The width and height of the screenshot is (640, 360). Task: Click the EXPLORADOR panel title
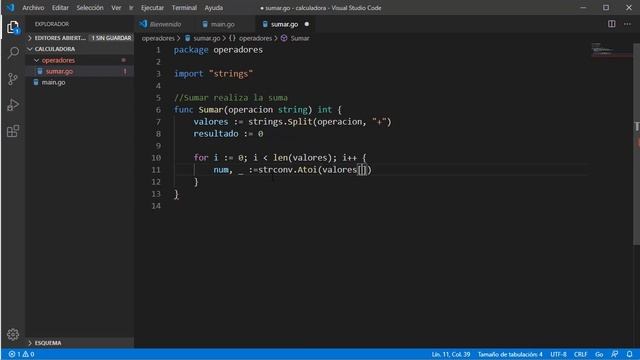click(52, 24)
